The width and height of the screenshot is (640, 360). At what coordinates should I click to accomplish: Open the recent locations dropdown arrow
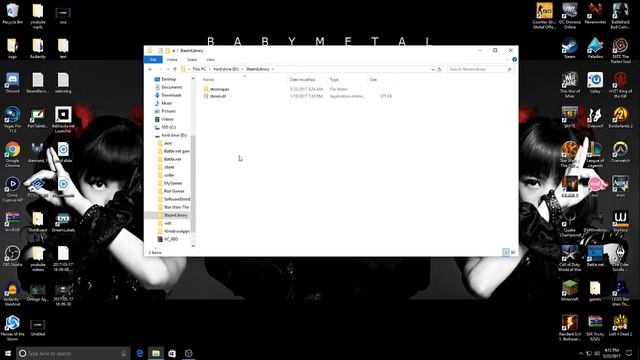coord(168,69)
